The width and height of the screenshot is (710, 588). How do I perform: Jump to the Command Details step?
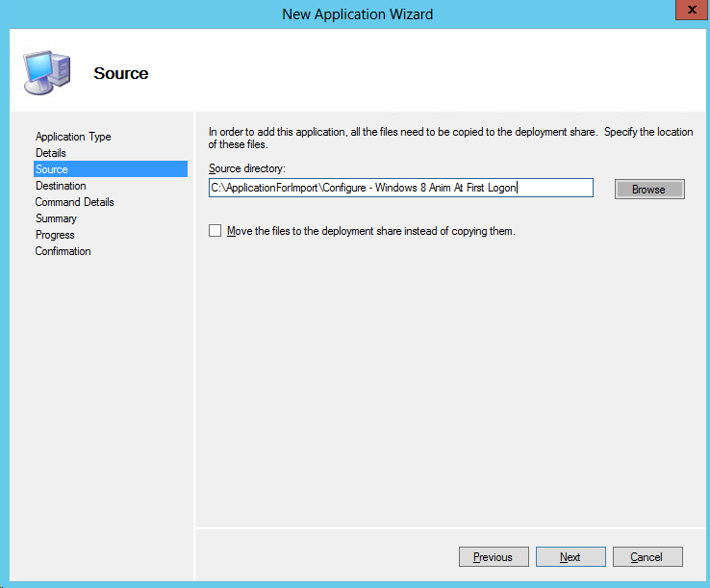click(74, 202)
